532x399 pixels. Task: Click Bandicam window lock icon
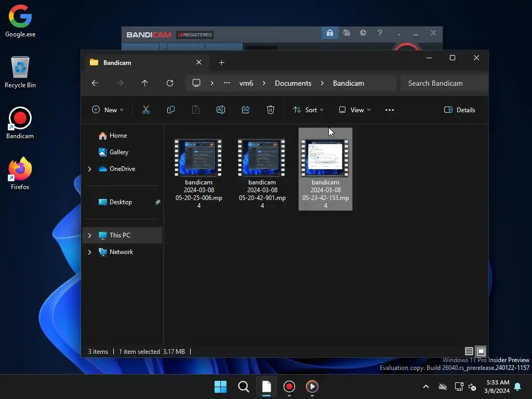point(329,33)
